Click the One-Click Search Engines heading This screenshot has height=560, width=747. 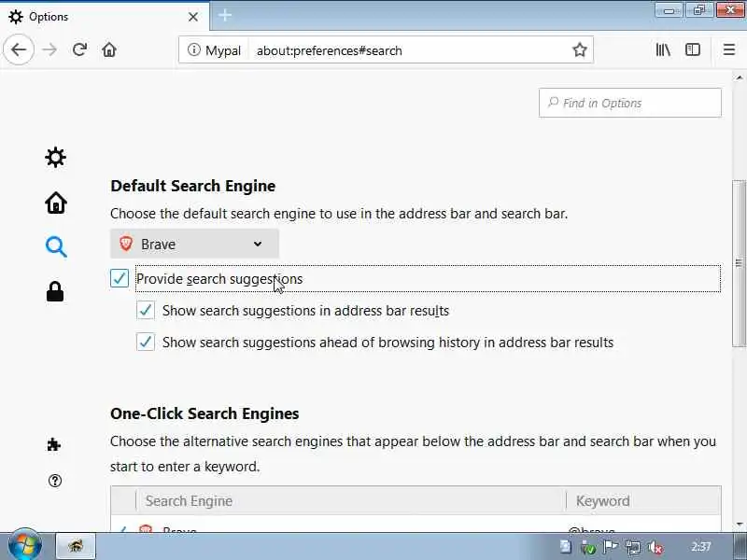pyautogui.click(x=204, y=413)
